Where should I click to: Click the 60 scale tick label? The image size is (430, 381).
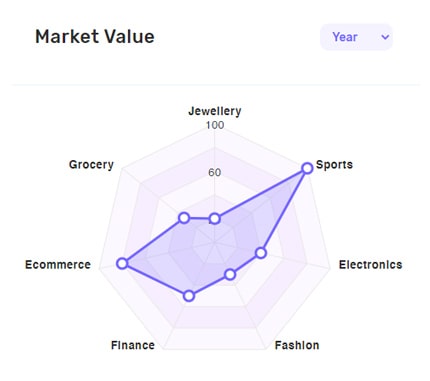click(215, 172)
